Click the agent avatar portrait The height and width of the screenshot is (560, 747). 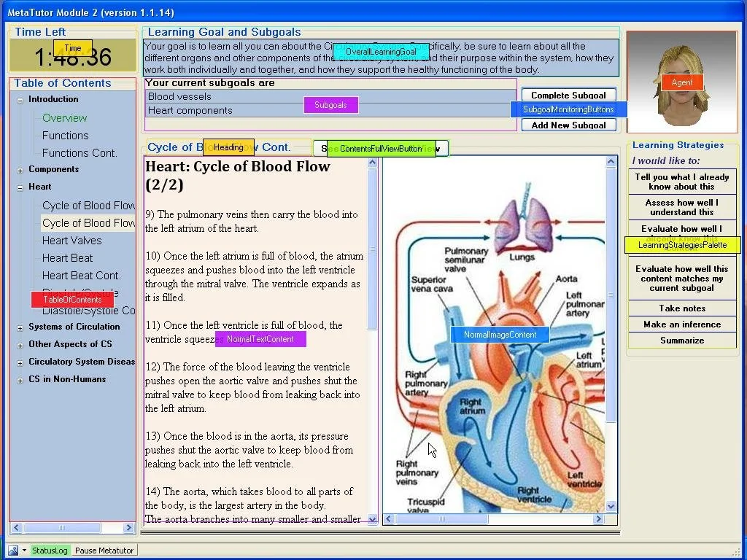[x=682, y=82]
